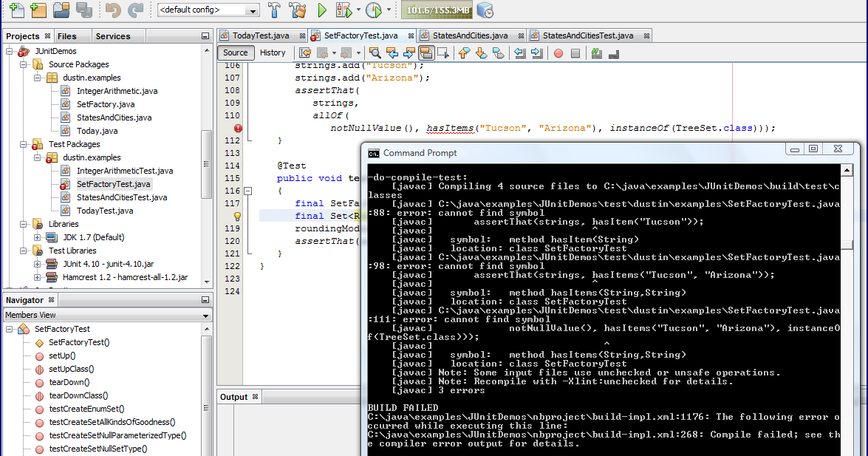868x456 pixels.
Task: Open the default config dropdown
Action: click(x=251, y=10)
